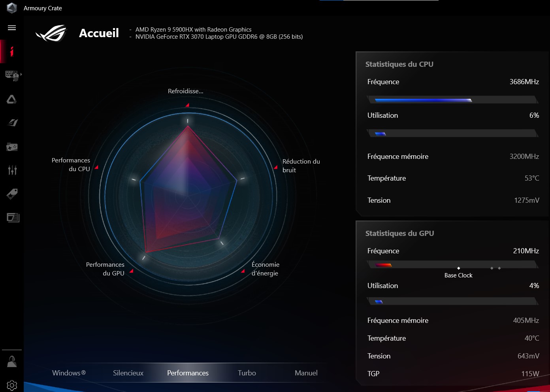This screenshot has height=392, width=550.
Task: Click the NVIDIA GeForce RTX 3070 spec line
Action: coord(219,37)
